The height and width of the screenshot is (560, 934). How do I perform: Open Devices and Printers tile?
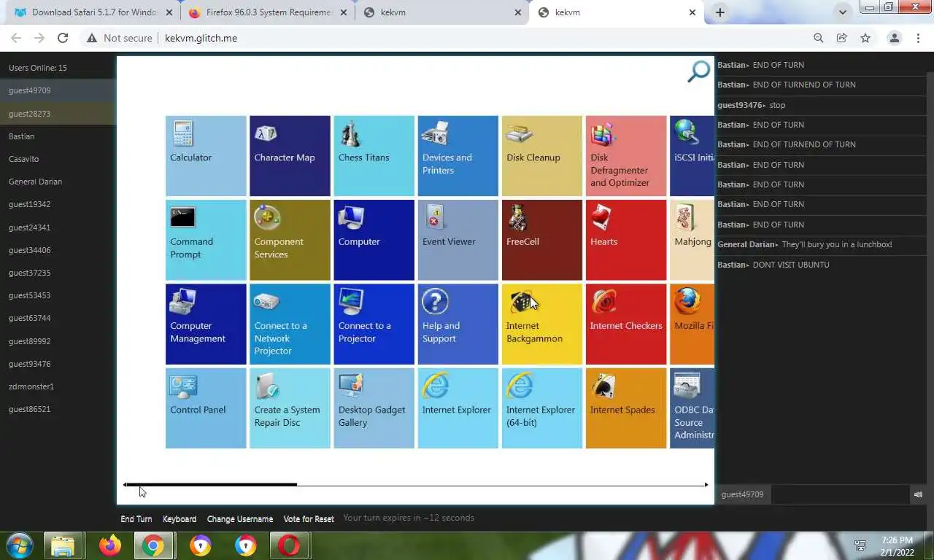(458, 156)
